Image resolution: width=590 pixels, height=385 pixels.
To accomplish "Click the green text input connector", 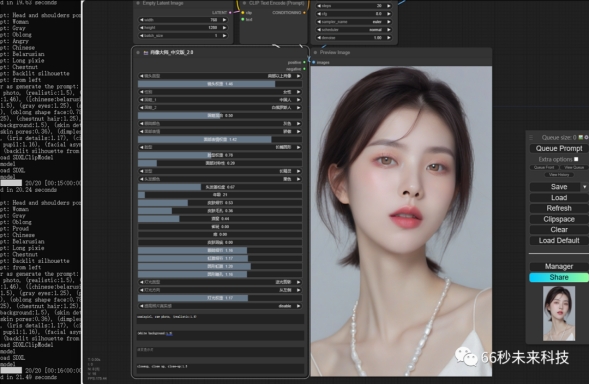I will click(x=243, y=19).
